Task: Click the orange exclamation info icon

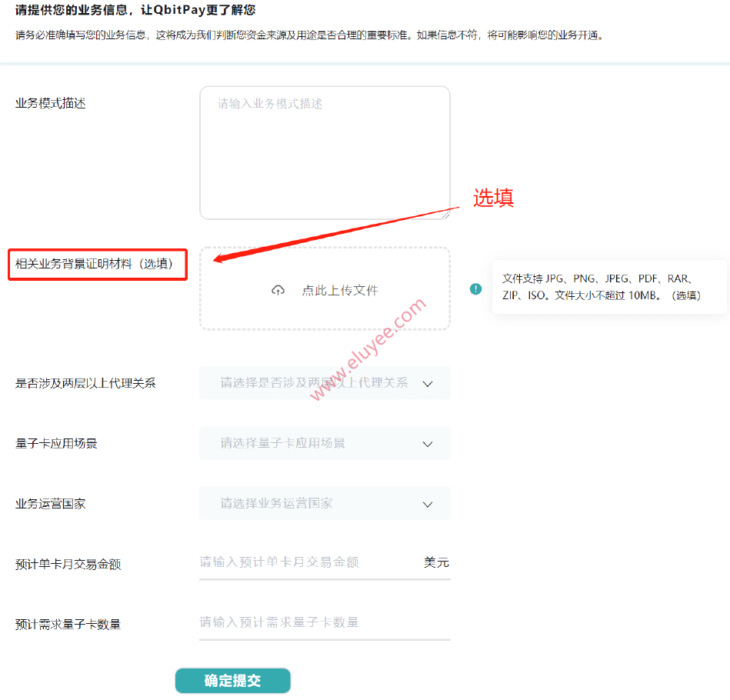Action: click(x=475, y=288)
